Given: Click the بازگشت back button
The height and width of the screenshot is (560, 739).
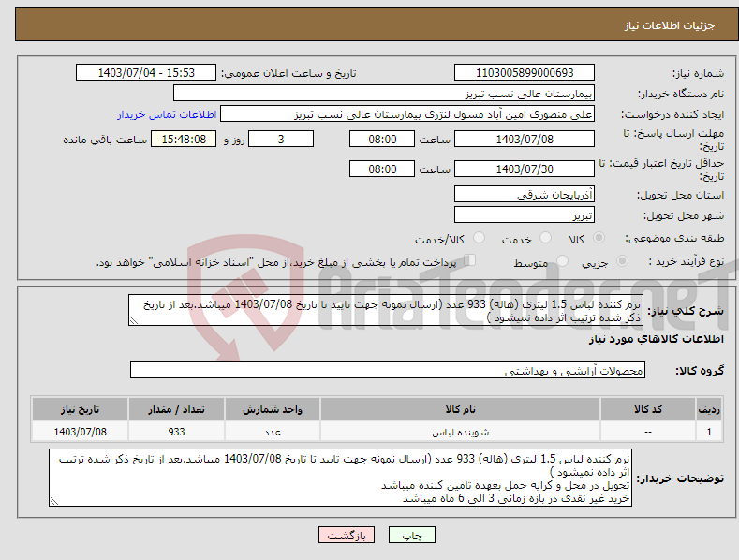Looking at the screenshot, I should 347,536.
